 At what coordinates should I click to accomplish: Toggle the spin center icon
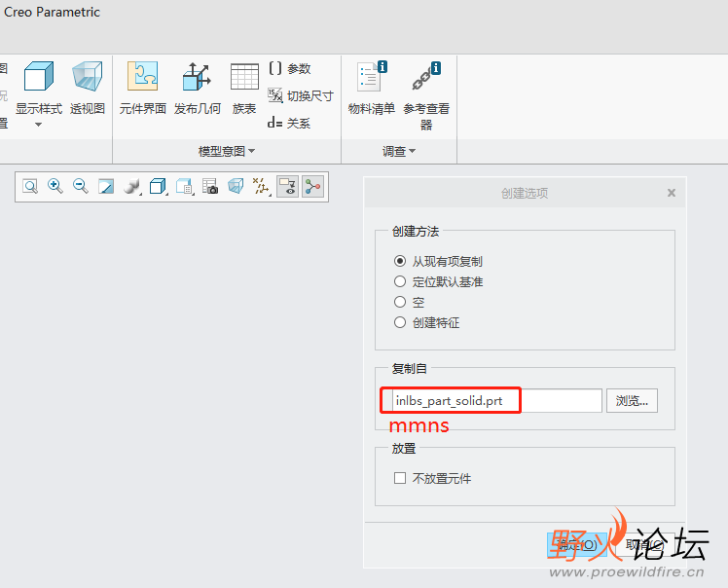click(x=313, y=187)
